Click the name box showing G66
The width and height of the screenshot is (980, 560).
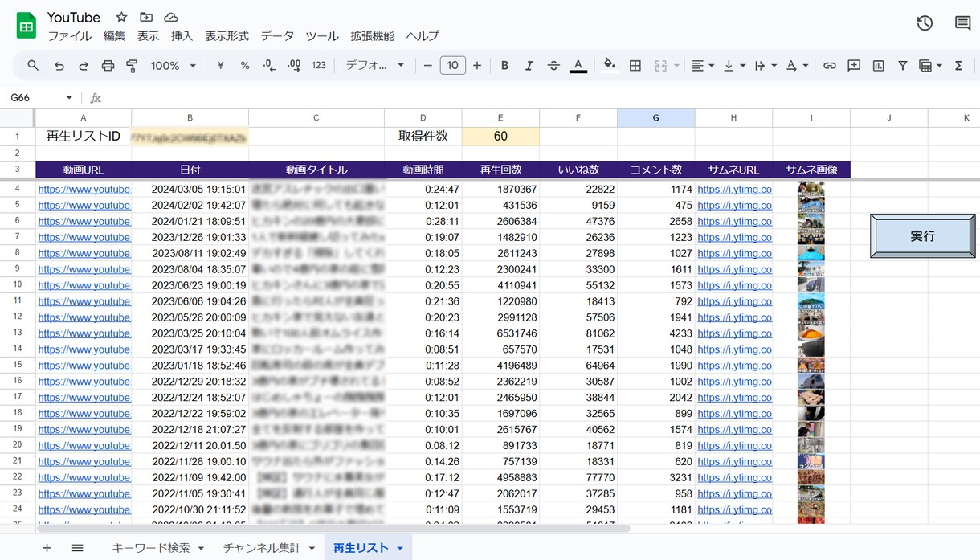tap(40, 98)
